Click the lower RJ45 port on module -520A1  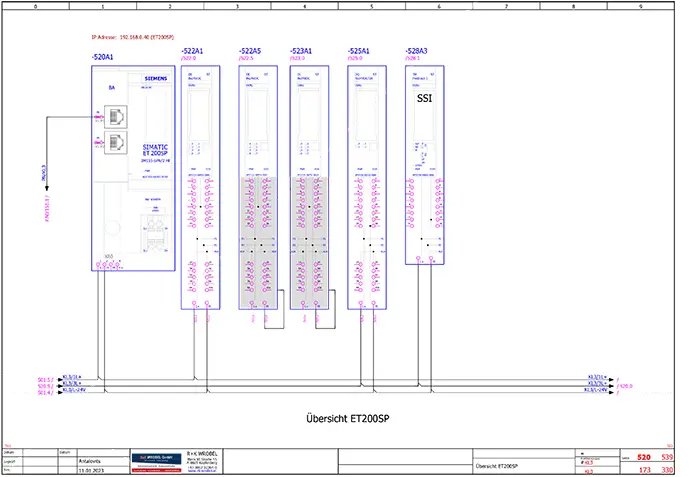coord(110,142)
